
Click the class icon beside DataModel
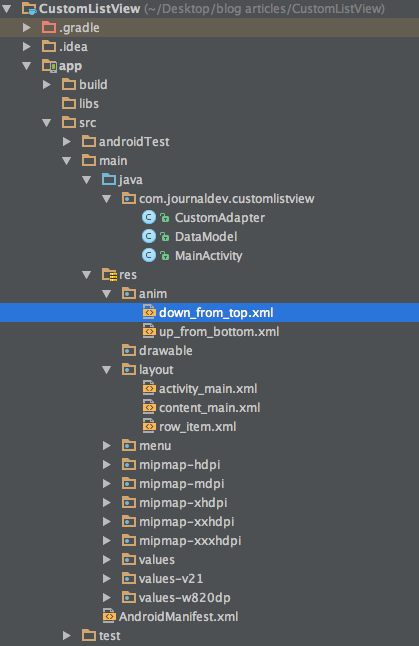[149, 236]
